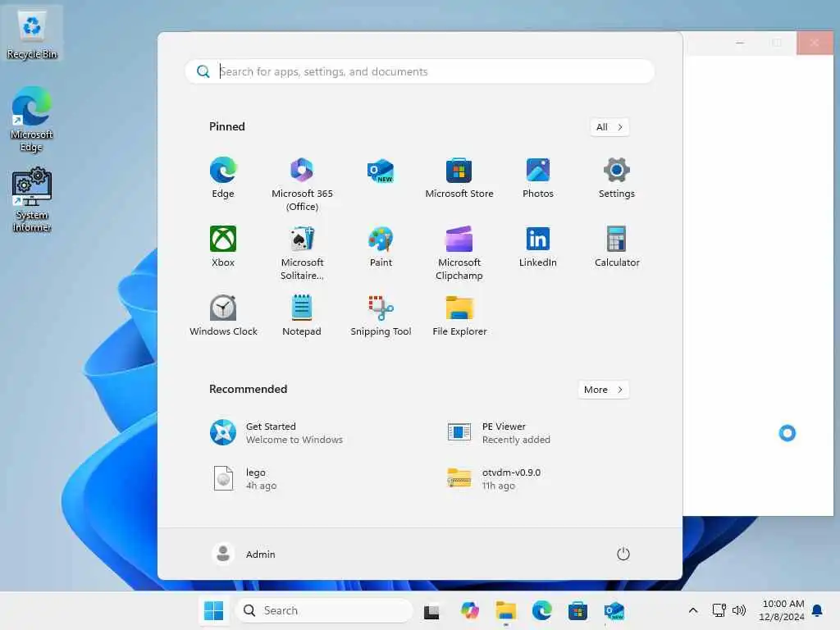Screen dimensions: 840x630
Task: Open the Calculator app
Action: point(617,246)
